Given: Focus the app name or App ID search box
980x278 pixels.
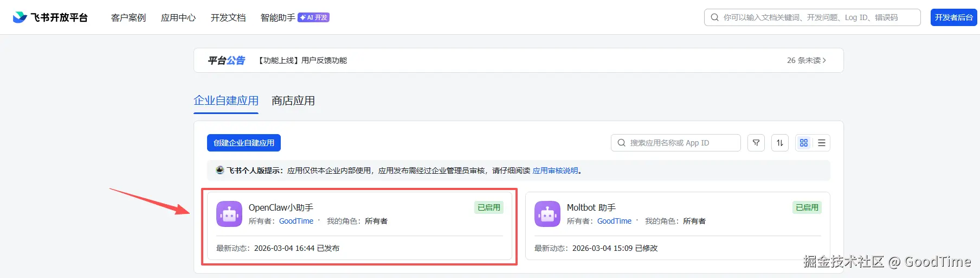Looking at the screenshot, I should click(676, 143).
